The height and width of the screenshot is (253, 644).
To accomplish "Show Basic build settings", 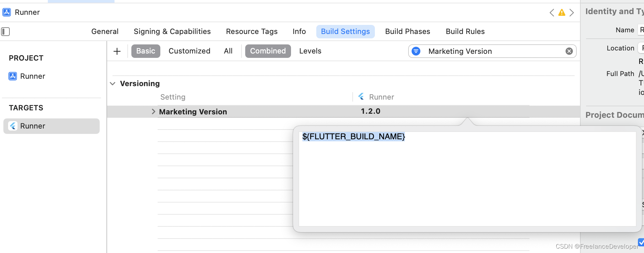I will 146,51.
